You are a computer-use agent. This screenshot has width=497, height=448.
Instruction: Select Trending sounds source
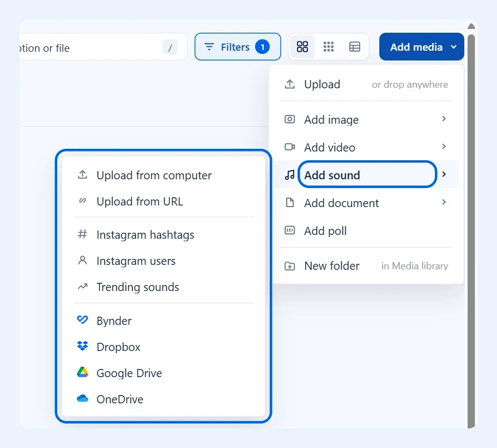[163, 287]
